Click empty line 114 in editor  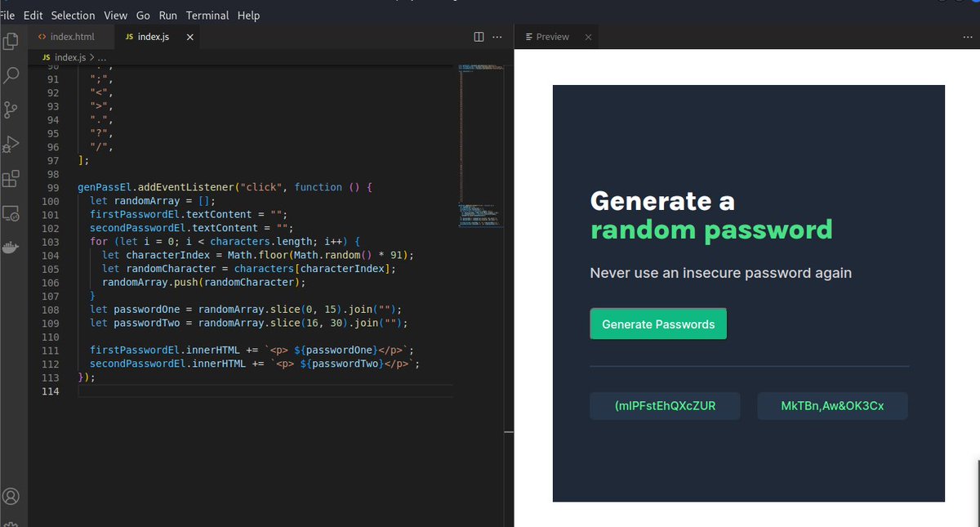(x=265, y=391)
